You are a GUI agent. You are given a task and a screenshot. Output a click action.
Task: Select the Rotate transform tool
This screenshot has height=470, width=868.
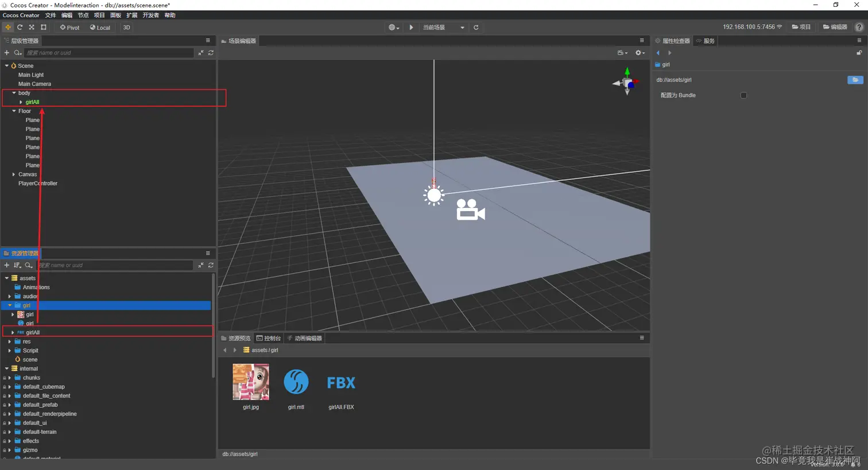point(20,27)
